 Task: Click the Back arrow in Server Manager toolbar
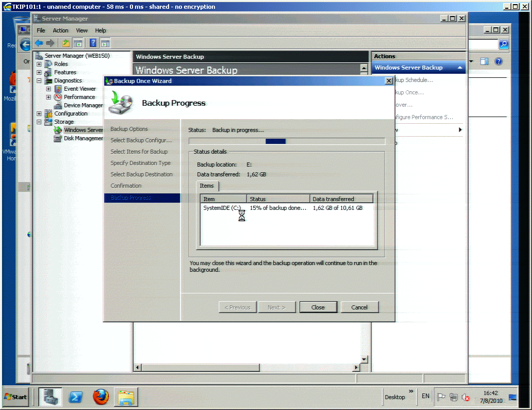pyautogui.click(x=39, y=43)
